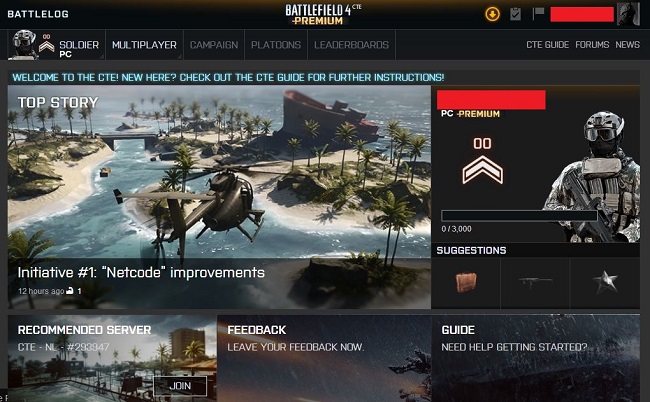Open the News link
650x402 pixels.
pyautogui.click(x=627, y=44)
